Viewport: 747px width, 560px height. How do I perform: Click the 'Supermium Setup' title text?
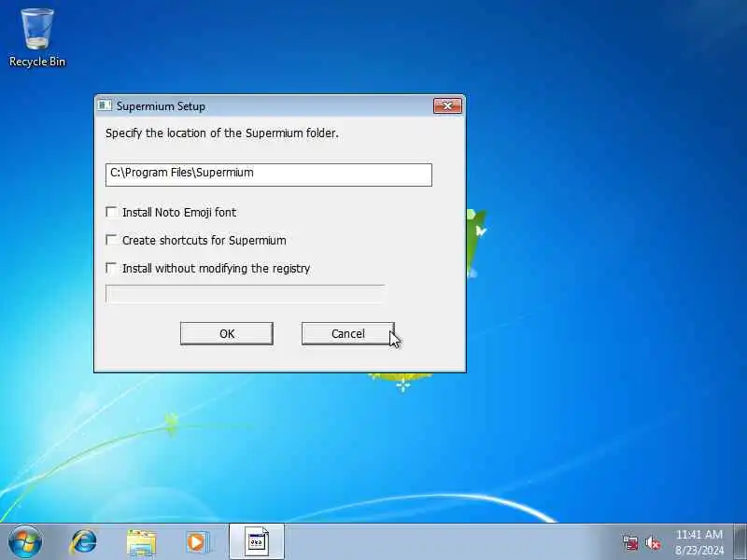tap(161, 106)
